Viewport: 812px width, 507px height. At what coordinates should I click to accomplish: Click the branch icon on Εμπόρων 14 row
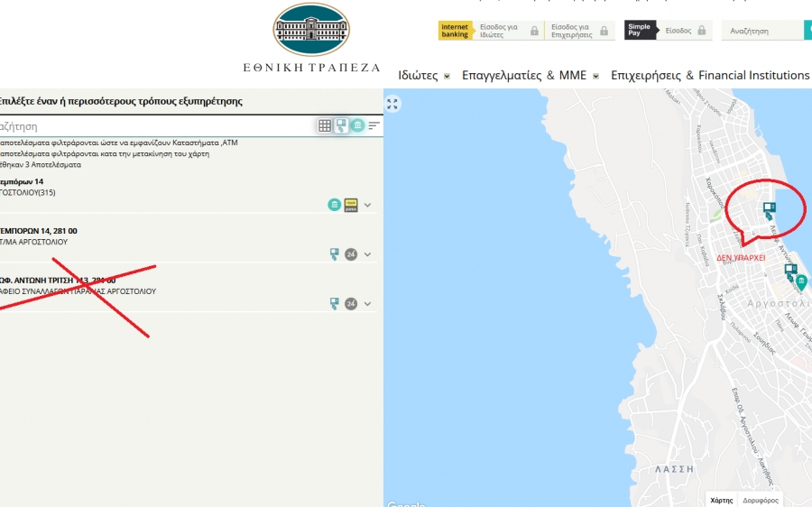(335, 205)
